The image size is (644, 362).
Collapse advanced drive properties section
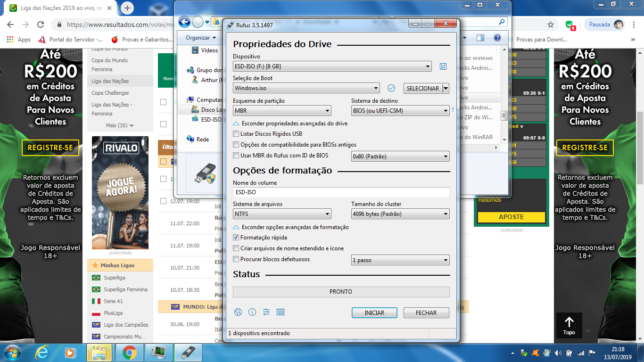(291, 123)
